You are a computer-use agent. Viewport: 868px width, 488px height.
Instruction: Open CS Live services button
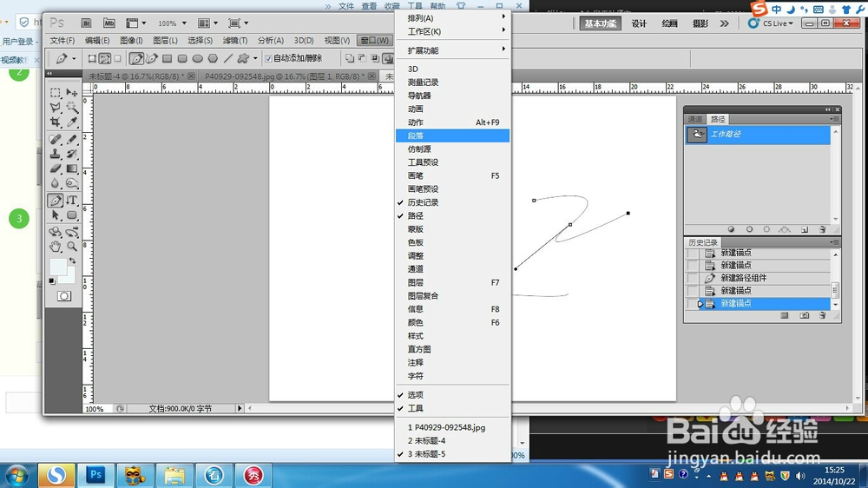(770, 23)
